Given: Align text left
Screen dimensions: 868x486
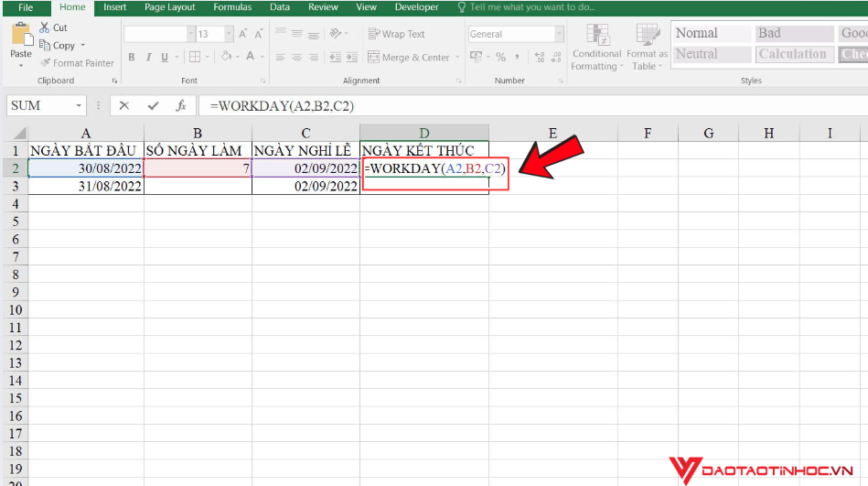Looking at the screenshot, I should [281, 57].
